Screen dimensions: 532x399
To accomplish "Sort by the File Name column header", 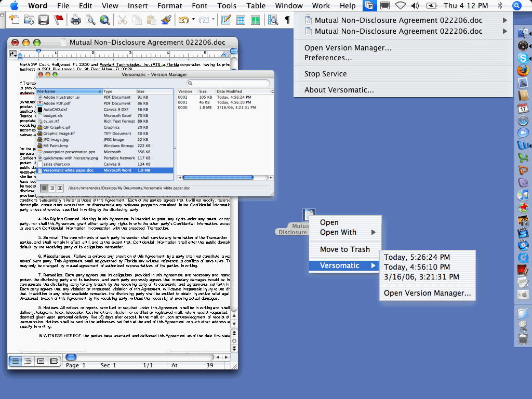I will point(69,91).
